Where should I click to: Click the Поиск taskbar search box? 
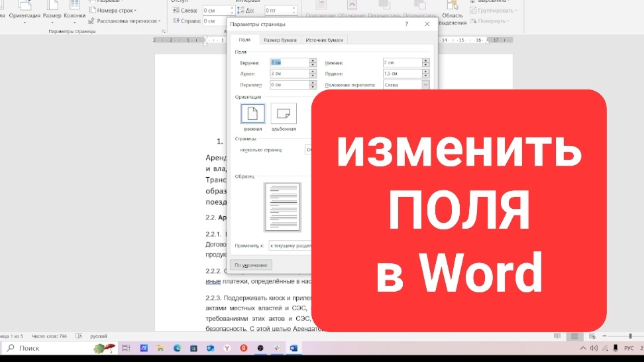tap(60, 348)
